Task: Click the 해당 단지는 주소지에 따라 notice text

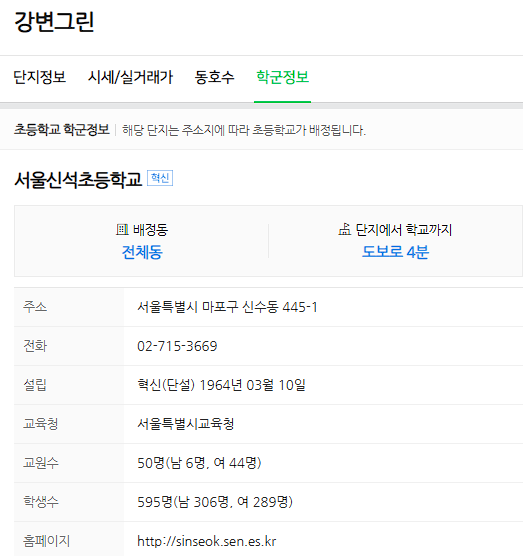Action: click(x=244, y=130)
